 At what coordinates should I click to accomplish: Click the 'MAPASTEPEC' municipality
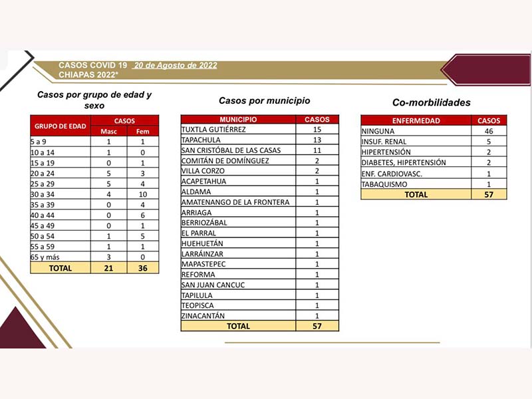tap(203, 264)
